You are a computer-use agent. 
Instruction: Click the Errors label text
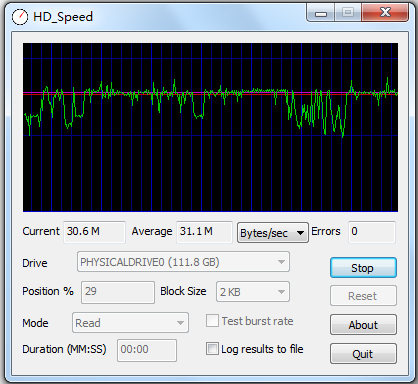[x=326, y=231]
